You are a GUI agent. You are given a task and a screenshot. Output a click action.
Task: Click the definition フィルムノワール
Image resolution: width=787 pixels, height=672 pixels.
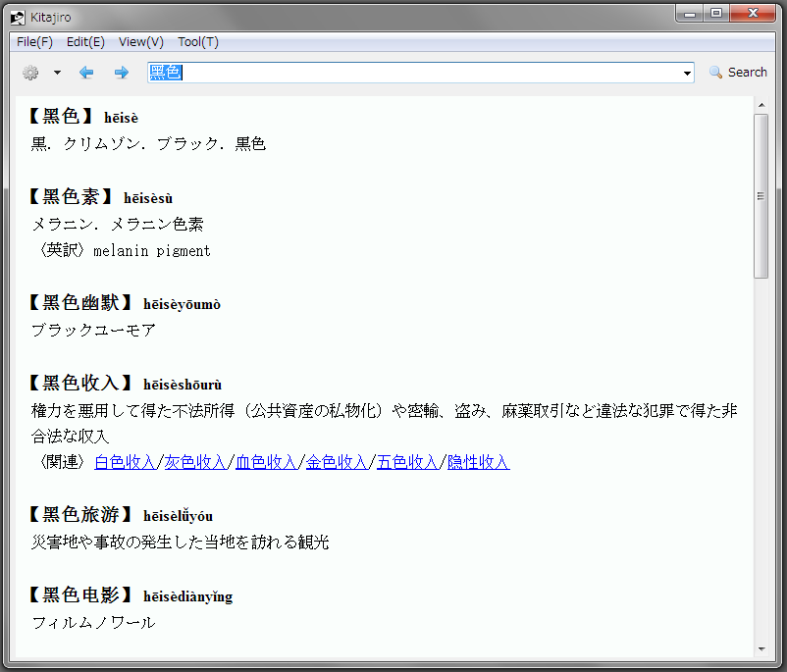[93, 622]
